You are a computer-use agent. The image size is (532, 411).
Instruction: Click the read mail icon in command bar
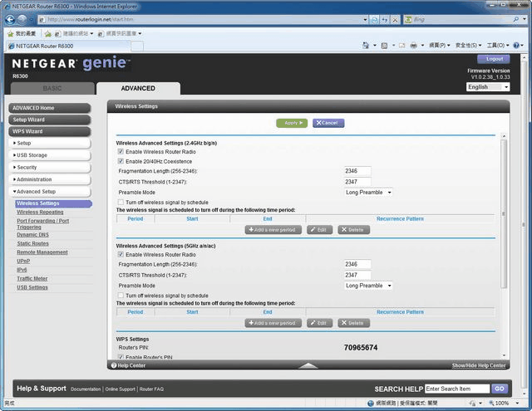tap(401, 45)
